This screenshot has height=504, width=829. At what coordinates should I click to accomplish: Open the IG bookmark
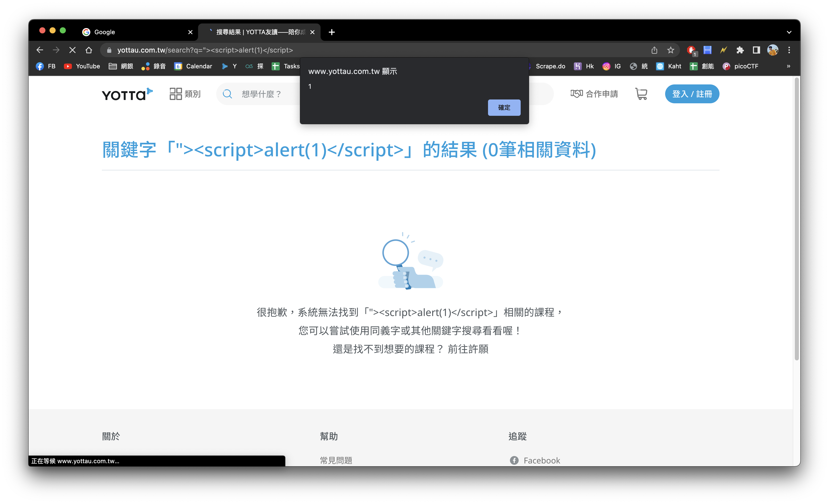(612, 66)
